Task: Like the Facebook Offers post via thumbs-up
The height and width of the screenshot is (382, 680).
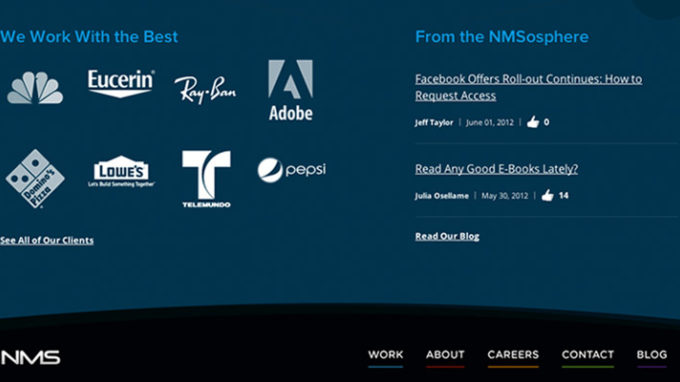Action: click(x=533, y=122)
